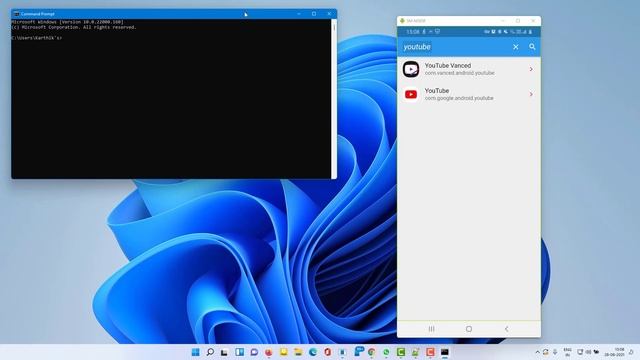Launch Google Chrome from the taskbar

coord(371,352)
